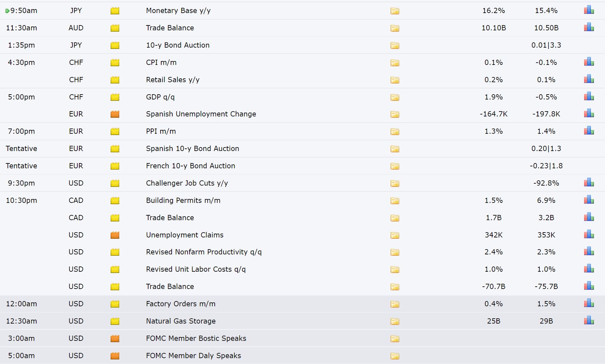This screenshot has height=364, width=605.
Task: Open detail folder for French 10-y Bond Auction
Action: pyautogui.click(x=395, y=166)
